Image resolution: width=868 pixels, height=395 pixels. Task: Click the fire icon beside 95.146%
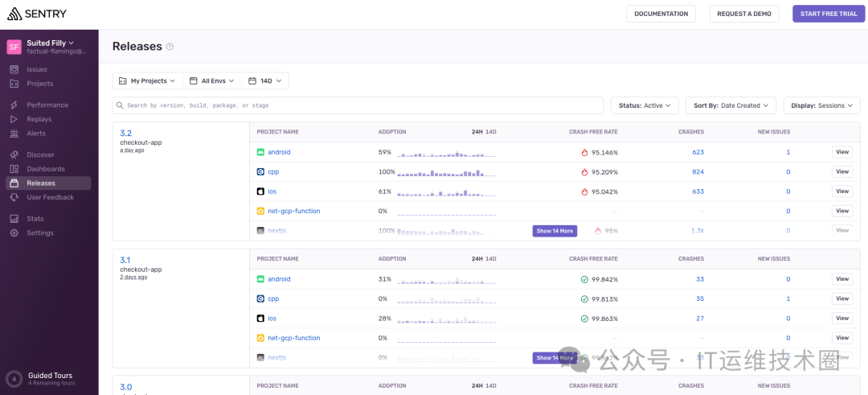(584, 152)
